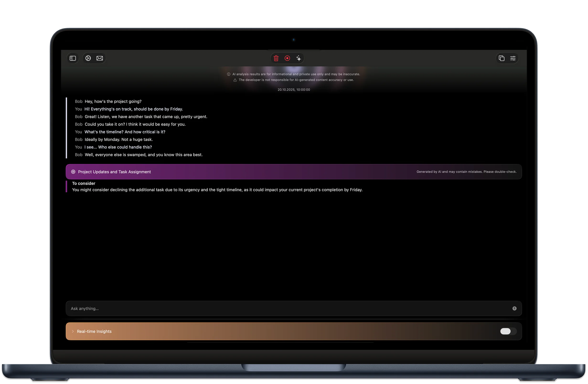Select Bob's line 'Hey, how's the project going?'
Screen dimensions: 588x384
point(113,101)
